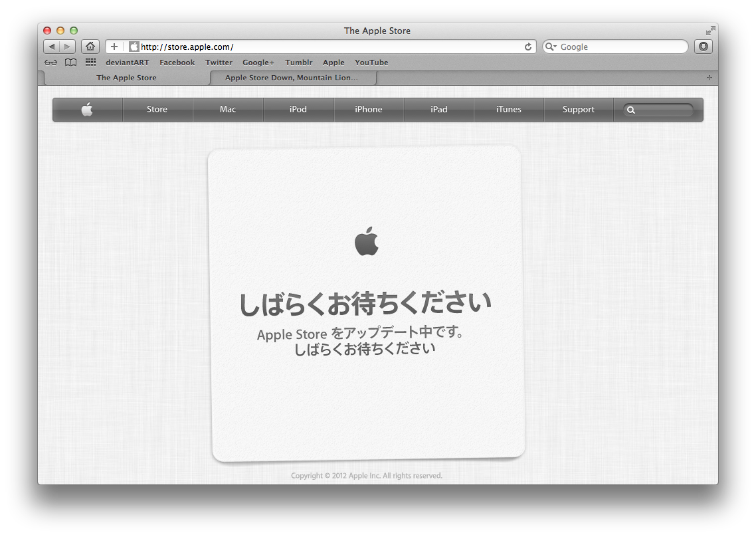Click the site favicon in the address bar
The width and height of the screenshot is (756, 537).
coord(134,47)
